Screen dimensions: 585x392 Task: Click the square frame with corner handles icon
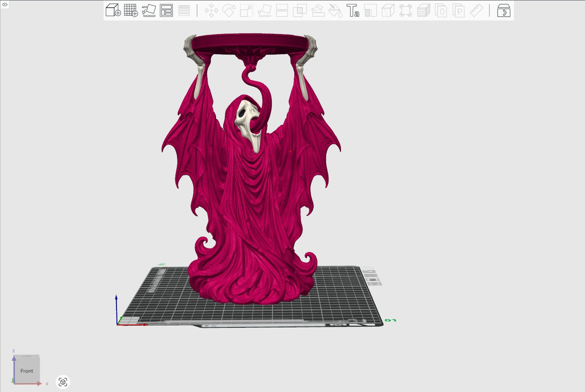tap(406, 10)
